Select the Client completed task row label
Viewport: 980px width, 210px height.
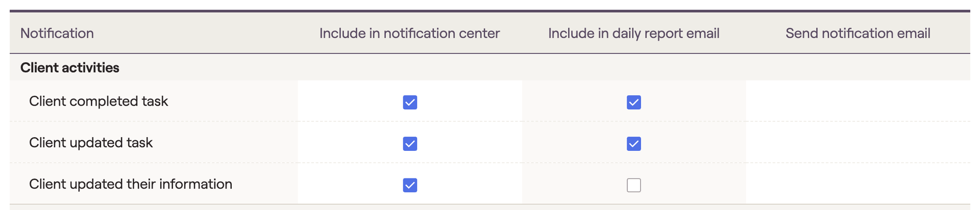click(x=99, y=101)
